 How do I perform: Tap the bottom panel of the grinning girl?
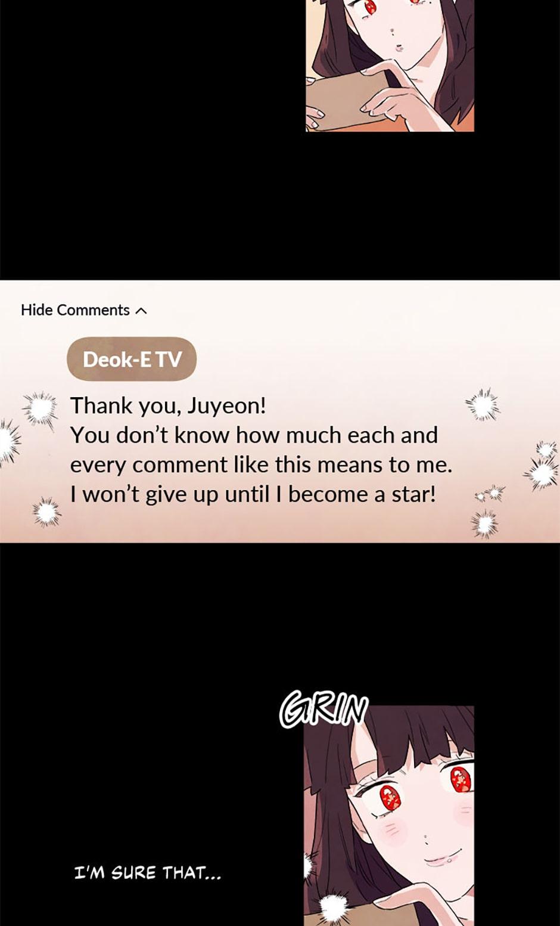(x=389, y=816)
